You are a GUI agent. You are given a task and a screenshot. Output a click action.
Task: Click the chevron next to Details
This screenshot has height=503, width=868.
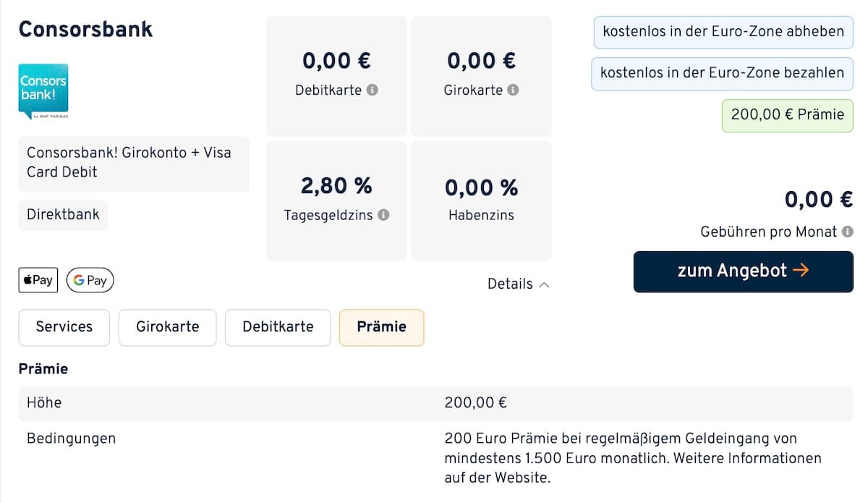click(545, 284)
